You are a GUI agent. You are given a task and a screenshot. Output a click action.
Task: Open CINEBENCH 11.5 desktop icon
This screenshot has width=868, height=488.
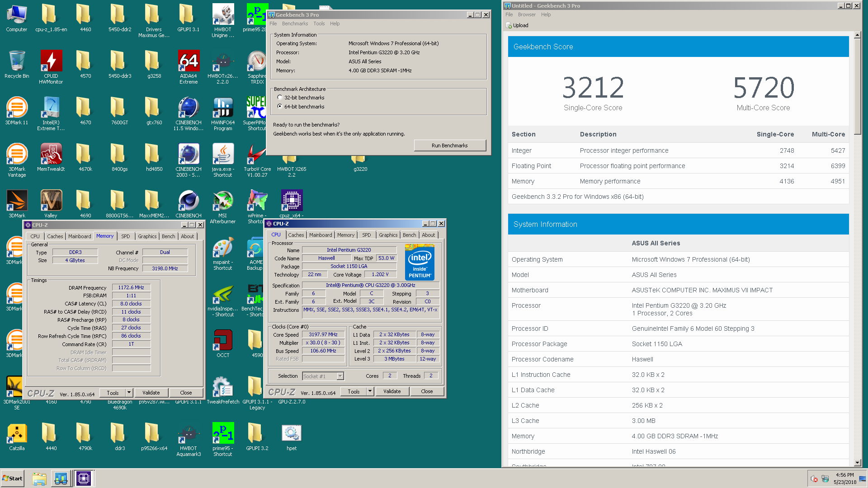pos(189,113)
